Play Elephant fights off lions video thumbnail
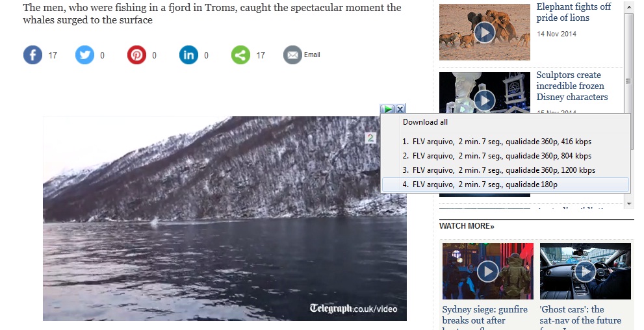 pos(485,32)
